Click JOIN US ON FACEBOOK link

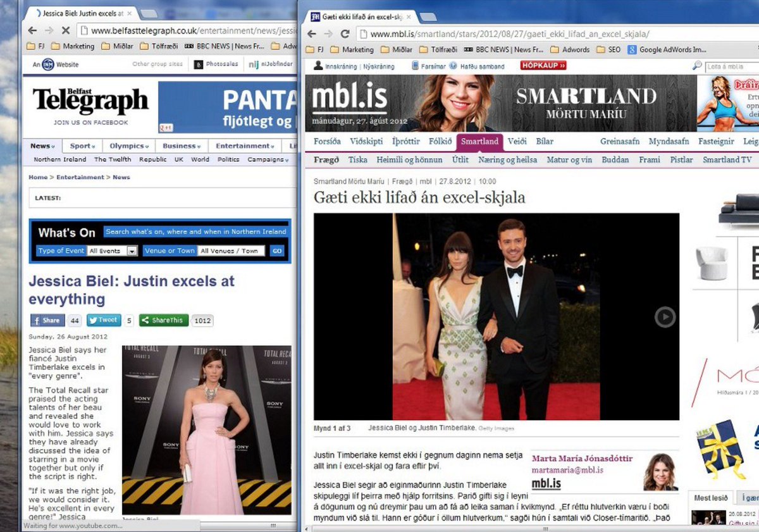[90, 123]
